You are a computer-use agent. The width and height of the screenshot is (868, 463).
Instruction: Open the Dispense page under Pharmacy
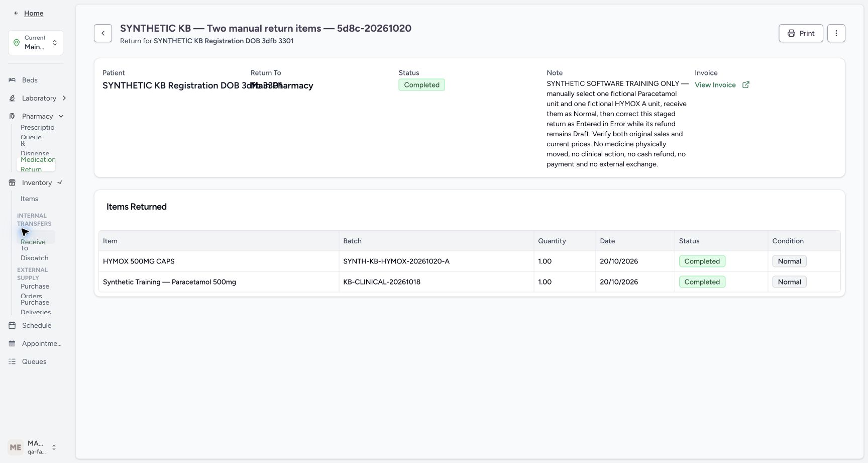35,149
